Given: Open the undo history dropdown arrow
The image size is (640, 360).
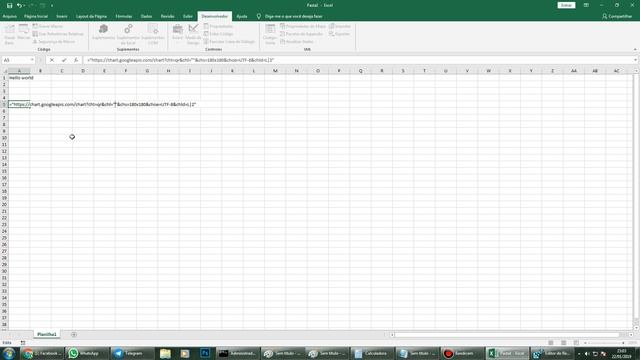Looking at the screenshot, I should (x=24, y=5).
